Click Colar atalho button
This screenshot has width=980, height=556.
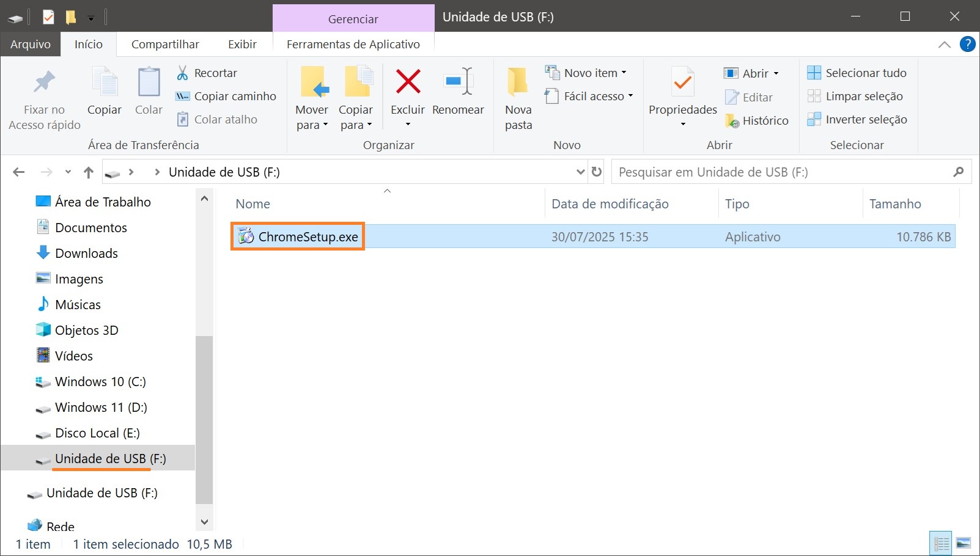[x=216, y=119]
